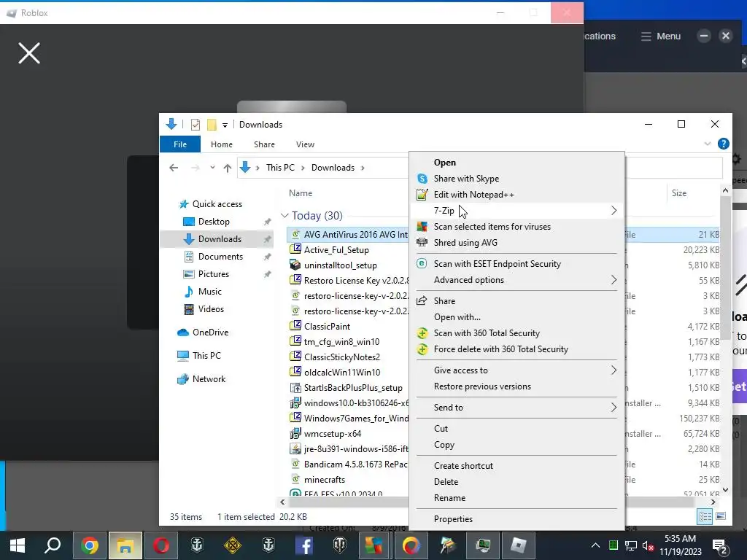Image resolution: width=747 pixels, height=560 pixels.
Task: Select the uninstalltool_setup file
Action: (340, 265)
